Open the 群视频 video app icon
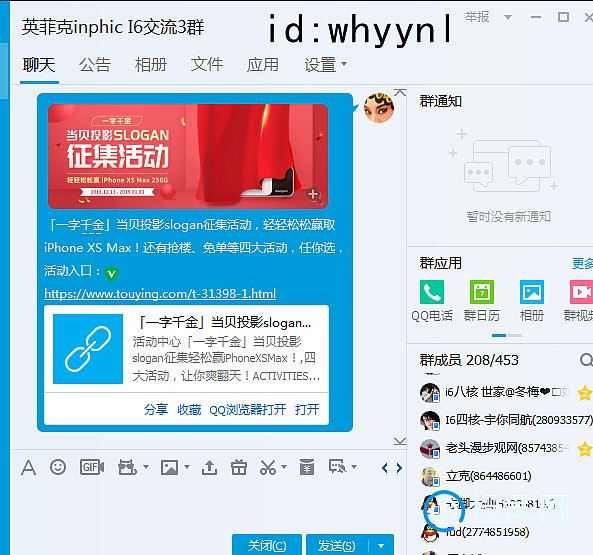The width and height of the screenshot is (593, 555). pyautogui.click(x=582, y=292)
